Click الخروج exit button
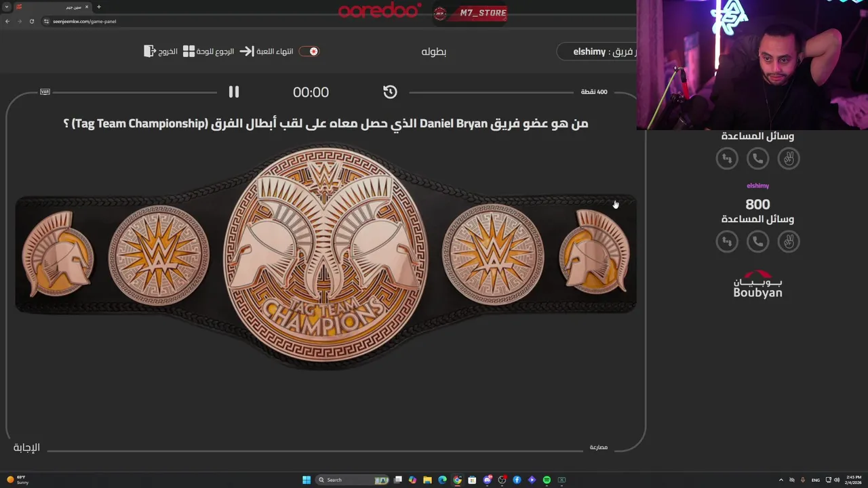868x488 pixels. [x=161, y=51]
